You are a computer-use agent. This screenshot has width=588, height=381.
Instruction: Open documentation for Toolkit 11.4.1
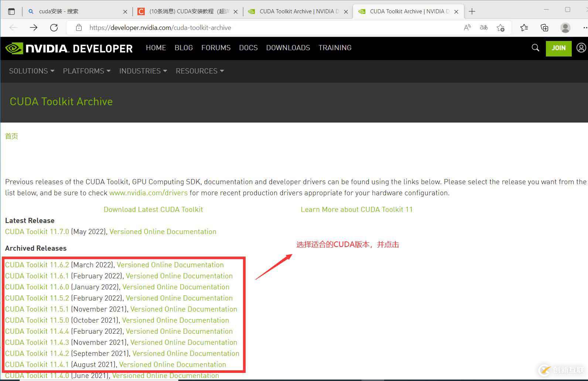pyautogui.click(x=172, y=364)
